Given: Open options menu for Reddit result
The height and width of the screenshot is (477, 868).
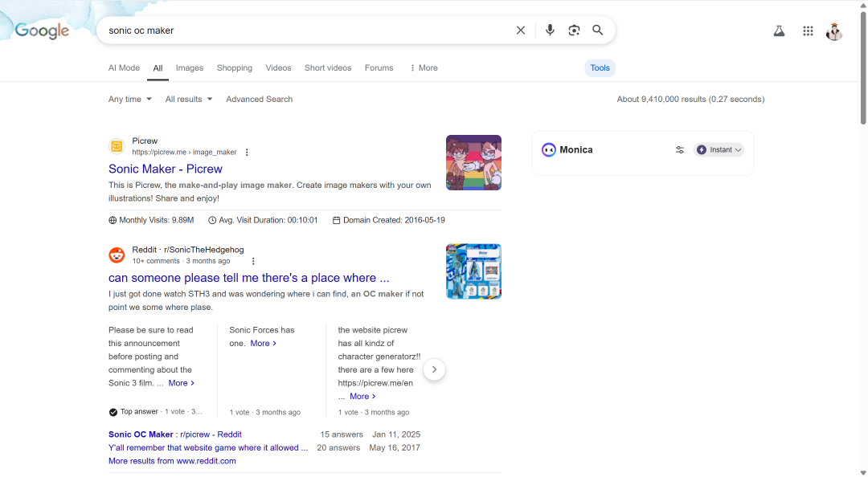Looking at the screenshot, I should [x=253, y=261].
